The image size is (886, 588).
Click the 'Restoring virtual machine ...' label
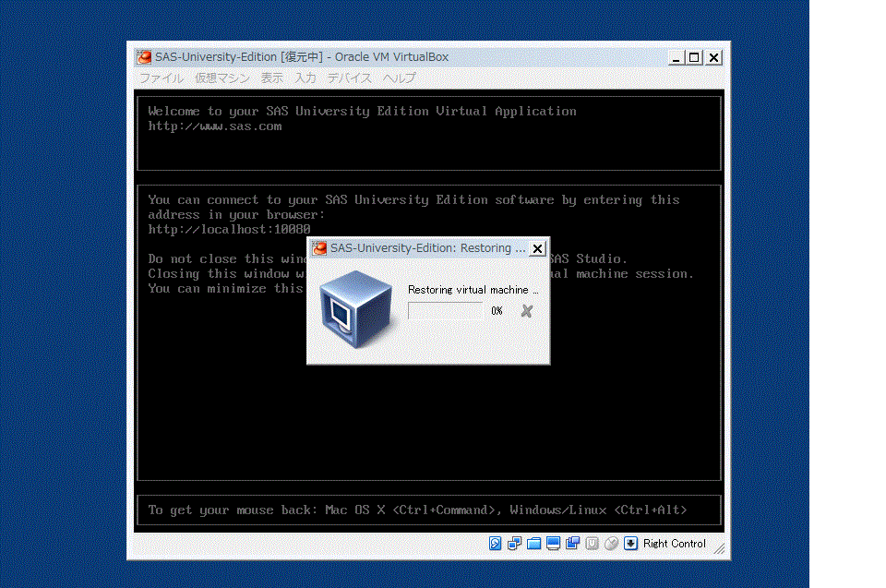pos(473,290)
